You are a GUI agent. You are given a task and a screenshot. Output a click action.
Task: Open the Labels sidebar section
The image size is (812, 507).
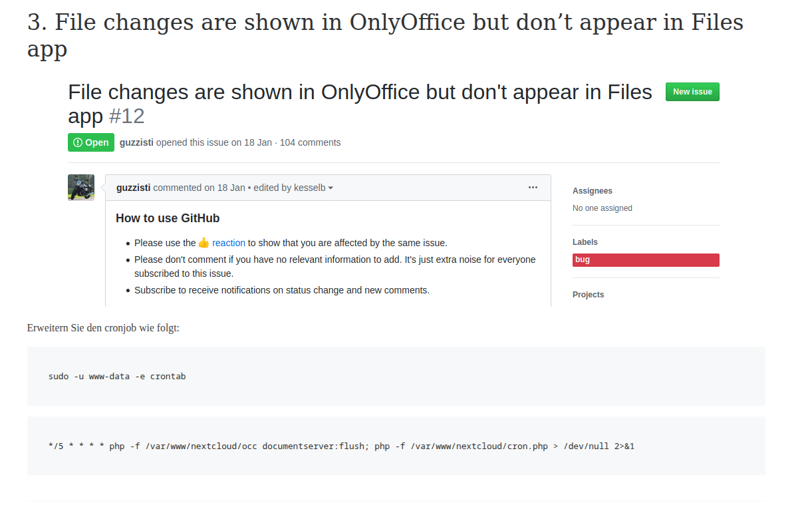click(x=585, y=242)
